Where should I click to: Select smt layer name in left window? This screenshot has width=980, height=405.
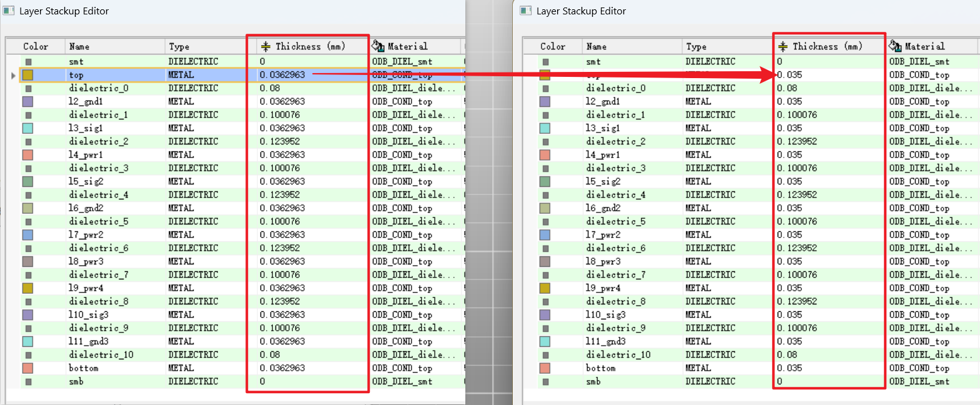(x=76, y=62)
